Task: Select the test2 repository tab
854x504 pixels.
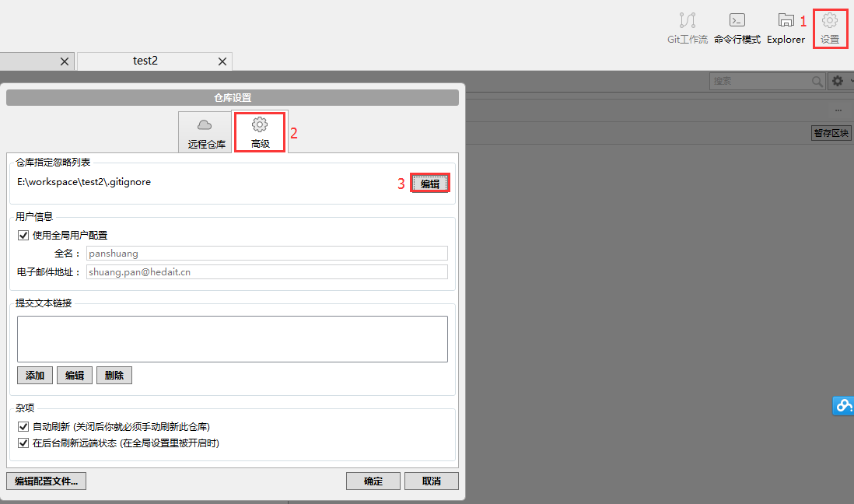Action: coord(145,61)
